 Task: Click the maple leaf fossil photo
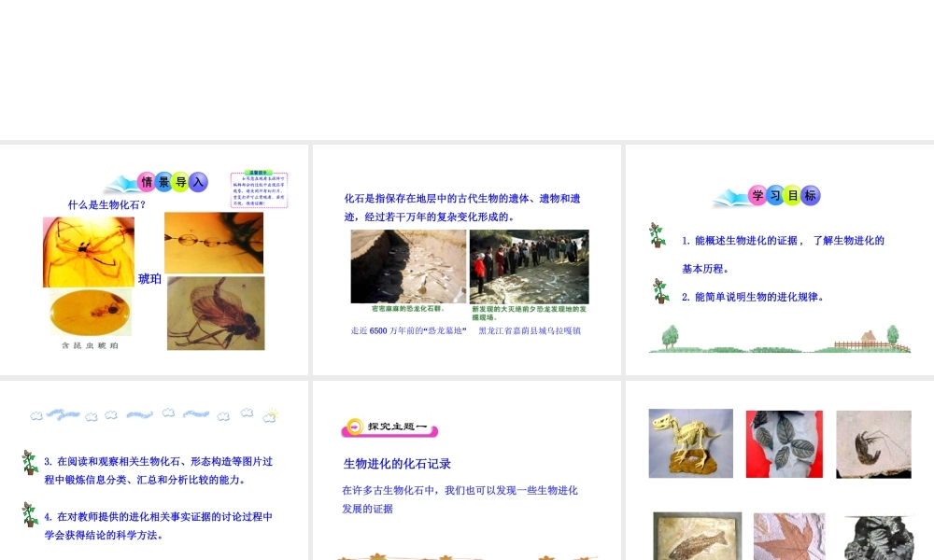[789, 536]
